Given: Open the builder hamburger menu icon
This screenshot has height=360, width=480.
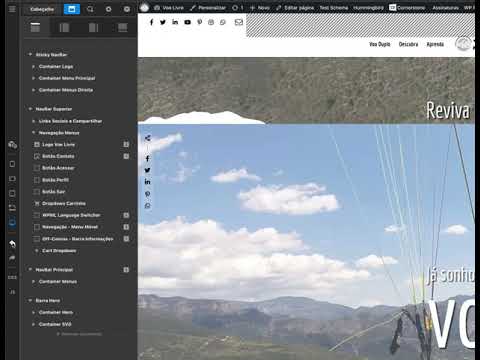Looking at the screenshot, I should [x=12, y=9].
